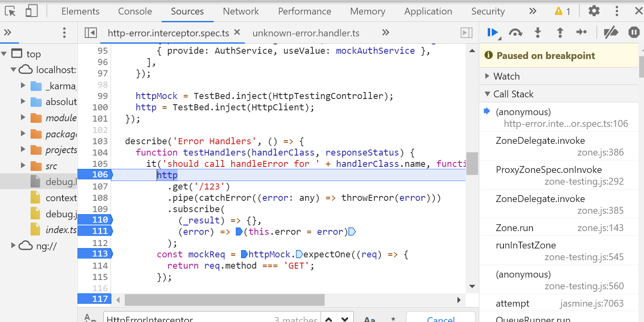The height and width of the screenshot is (322, 644).
Task: Step over next function call
Action: pyautogui.click(x=516, y=32)
